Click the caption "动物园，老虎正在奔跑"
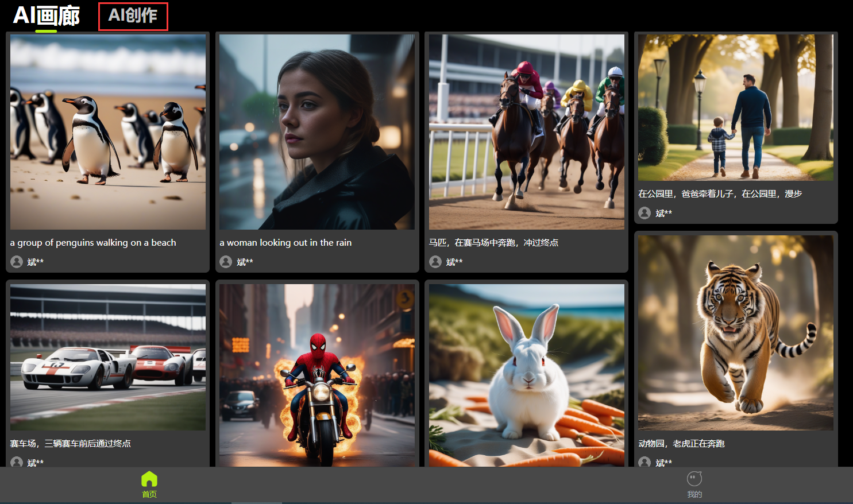Image resolution: width=853 pixels, height=504 pixels. [681, 444]
